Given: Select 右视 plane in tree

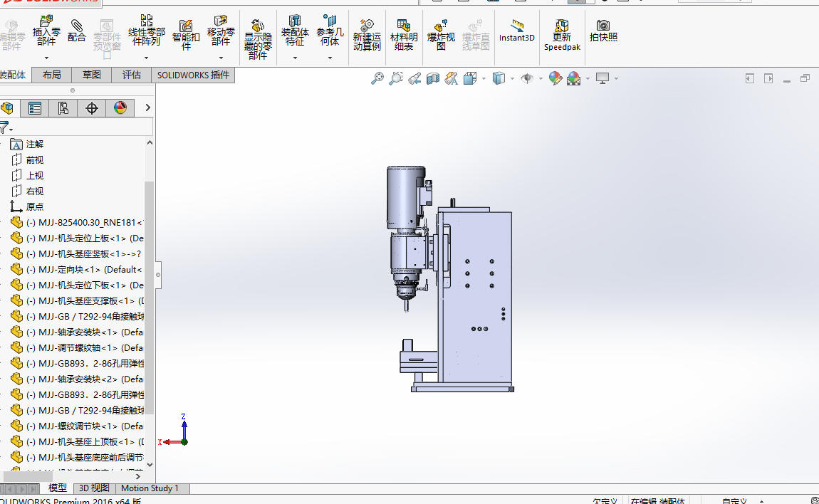Looking at the screenshot, I should click(35, 191).
